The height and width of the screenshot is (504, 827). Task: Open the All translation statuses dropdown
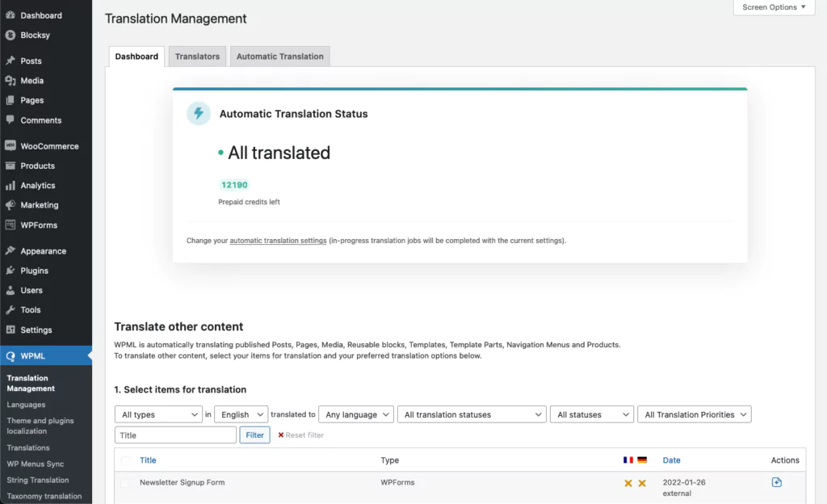click(x=472, y=414)
